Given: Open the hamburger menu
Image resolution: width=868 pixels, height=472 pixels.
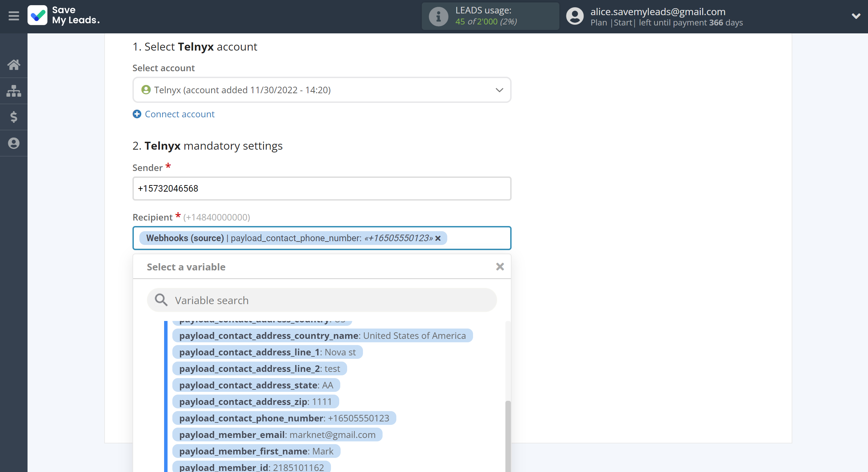Looking at the screenshot, I should (x=14, y=16).
